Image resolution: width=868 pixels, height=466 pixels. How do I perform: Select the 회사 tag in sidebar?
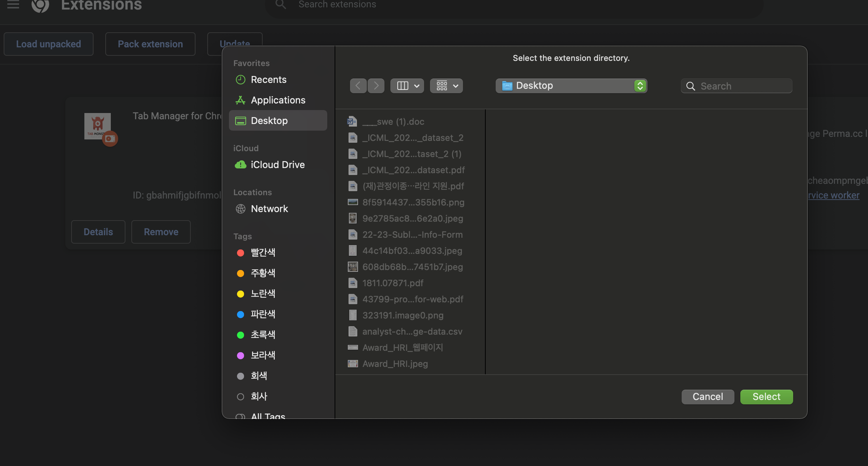point(259,396)
